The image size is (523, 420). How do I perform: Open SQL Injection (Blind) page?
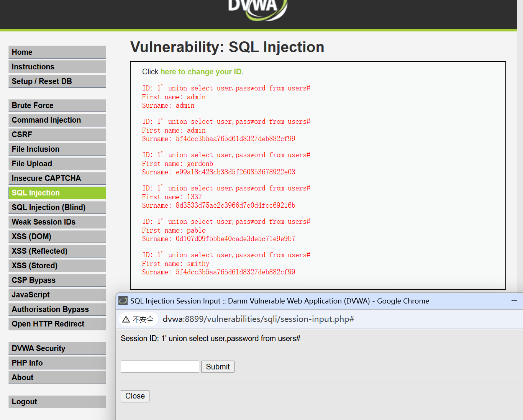pos(57,207)
